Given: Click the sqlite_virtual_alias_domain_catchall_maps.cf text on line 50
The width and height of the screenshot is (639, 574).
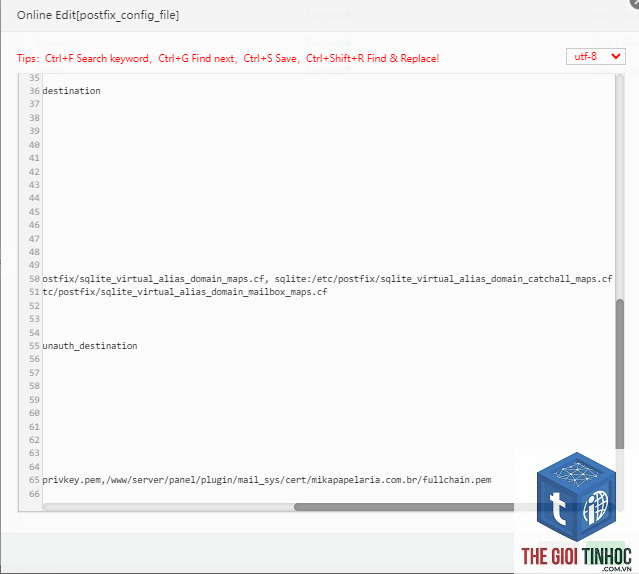Looking at the screenshot, I should coord(496,279).
